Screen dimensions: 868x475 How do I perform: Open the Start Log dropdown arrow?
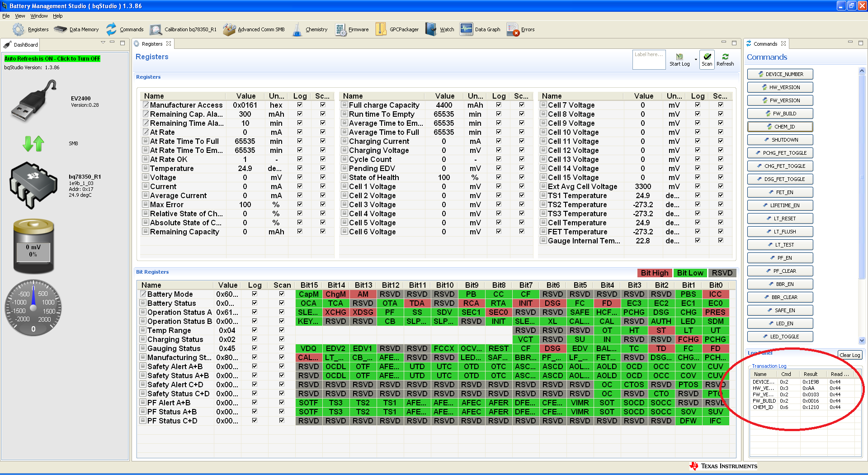point(695,59)
